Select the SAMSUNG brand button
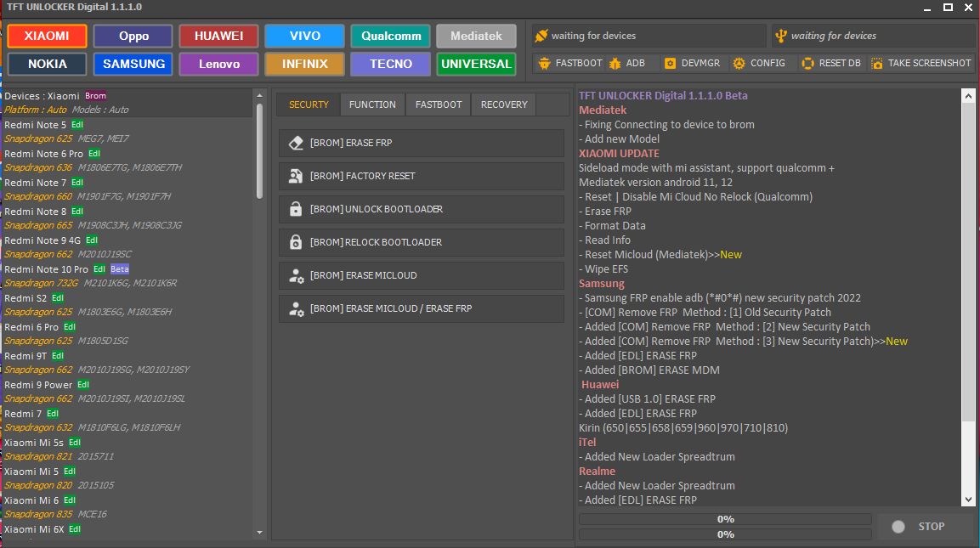The height and width of the screenshot is (548, 980). (x=133, y=64)
